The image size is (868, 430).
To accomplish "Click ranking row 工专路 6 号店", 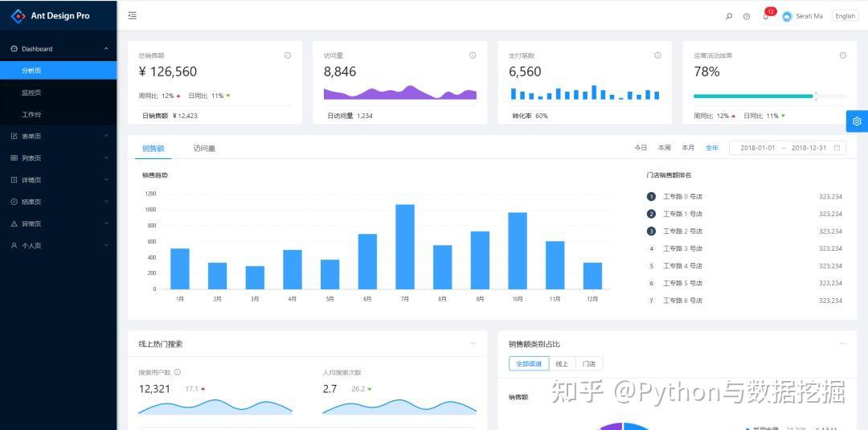I will [x=744, y=301].
